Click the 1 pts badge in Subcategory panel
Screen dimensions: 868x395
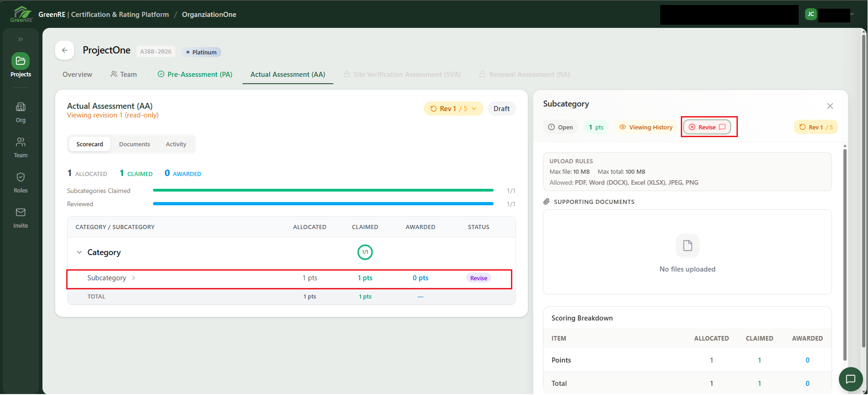(596, 127)
